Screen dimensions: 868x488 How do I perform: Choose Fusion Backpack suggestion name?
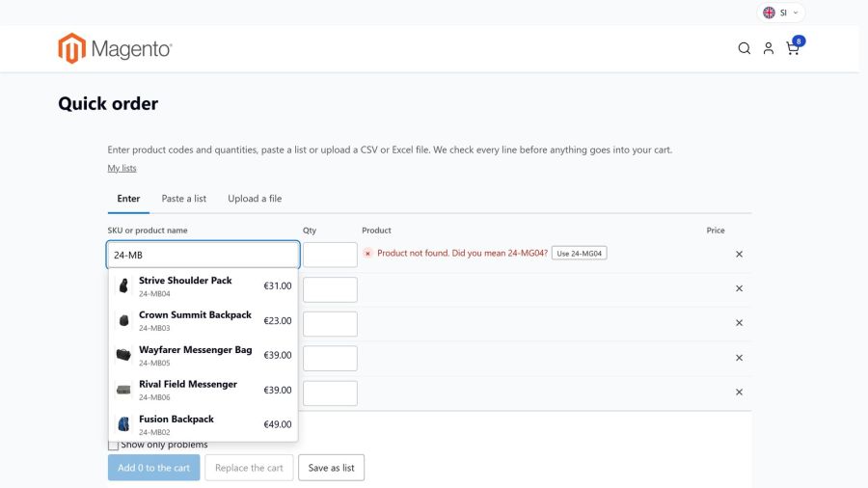pyautogui.click(x=176, y=419)
